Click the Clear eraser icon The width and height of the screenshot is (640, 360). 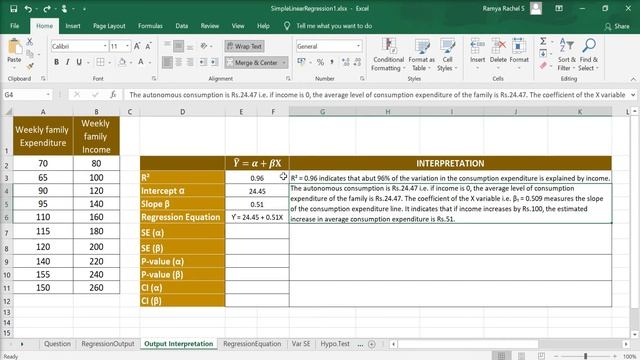tap(543, 66)
